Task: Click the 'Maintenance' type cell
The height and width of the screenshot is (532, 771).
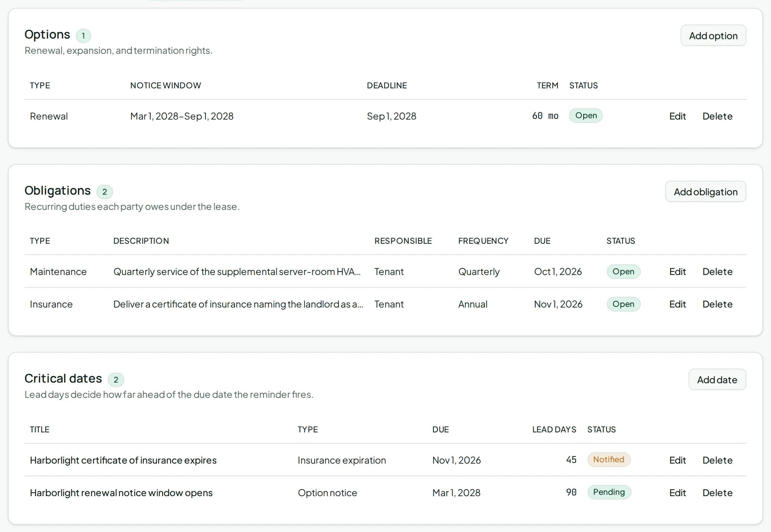Action: click(x=58, y=271)
